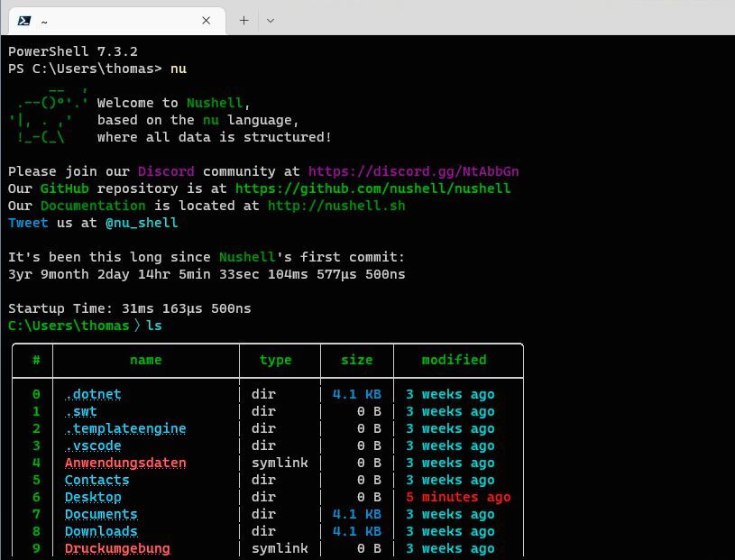Open the Nushell GitHub repository link
The image size is (735, 560).
[x=372, y=188]
